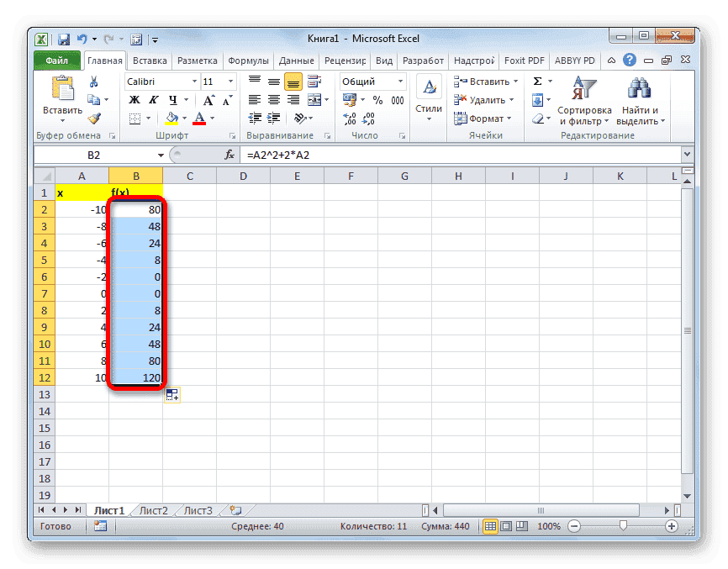Toggle Italic formatting (К)
The width and height of the screenshot is (728, 569).
pos(150,101)
